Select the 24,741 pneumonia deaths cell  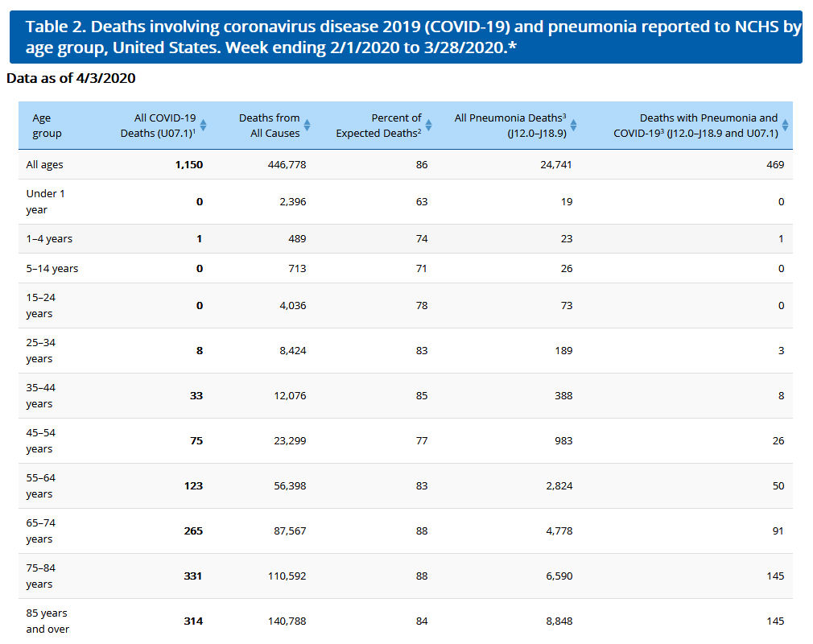click(x=555, y=165)
